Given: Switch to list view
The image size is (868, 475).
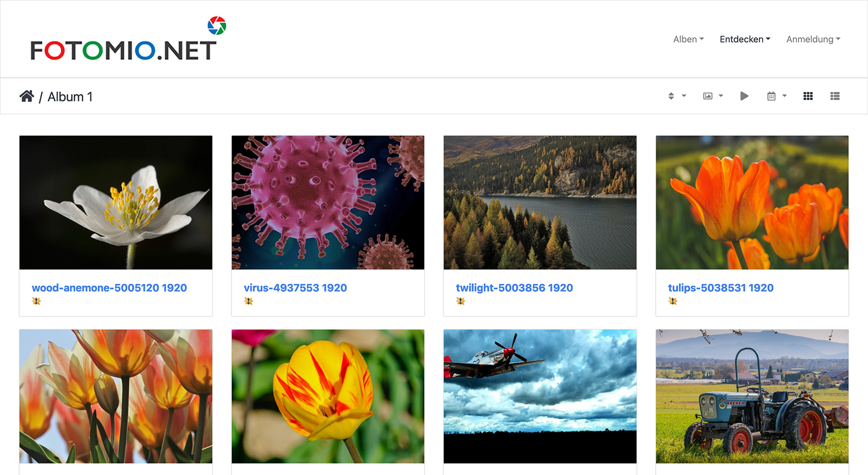Looking at the screenshot, I should [x=834, y=96].
